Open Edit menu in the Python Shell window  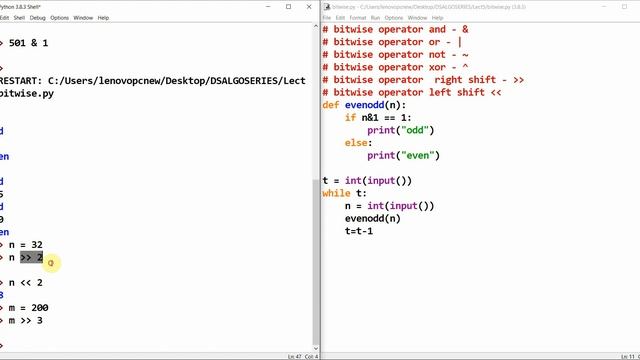[x=4, y=18]
